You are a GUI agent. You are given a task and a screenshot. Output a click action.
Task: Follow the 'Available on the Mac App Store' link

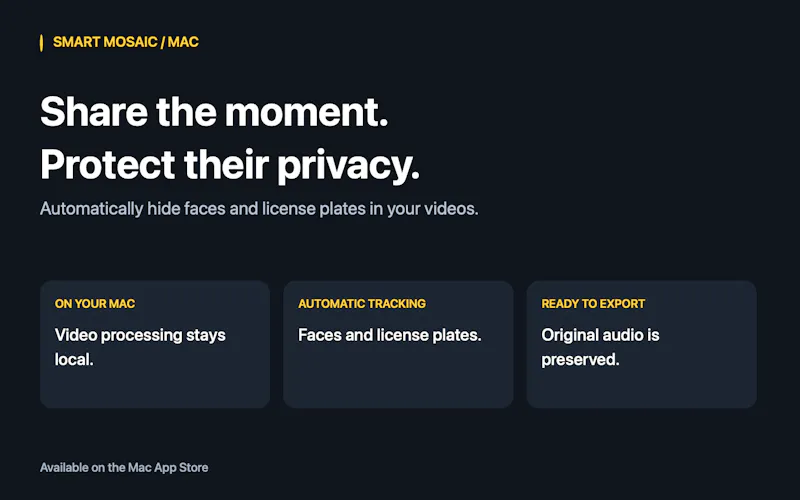click(x=124, y=467)
